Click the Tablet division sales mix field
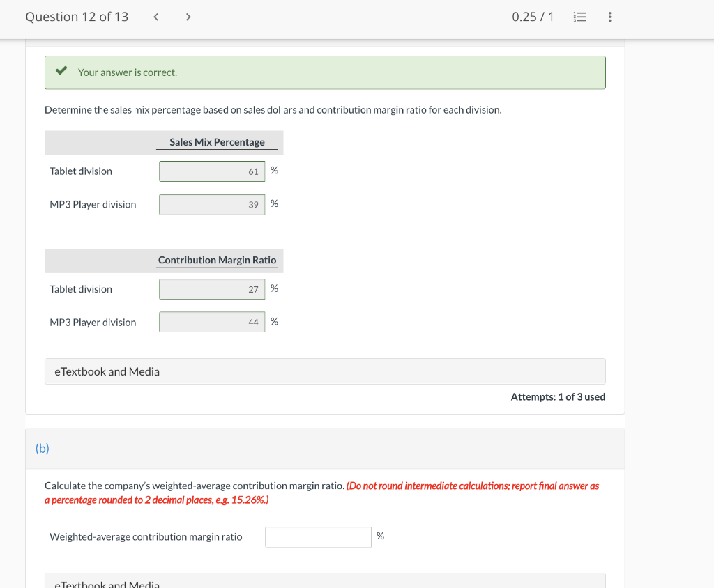 212,171
